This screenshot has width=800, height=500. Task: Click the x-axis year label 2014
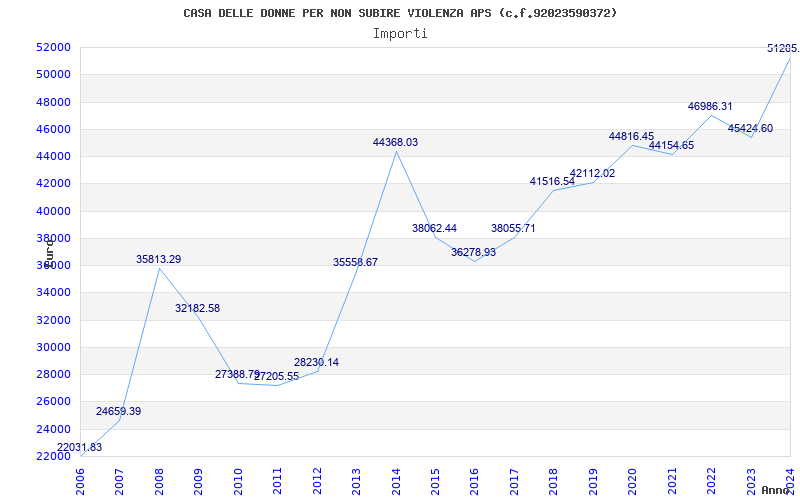(x=396, y=482)
